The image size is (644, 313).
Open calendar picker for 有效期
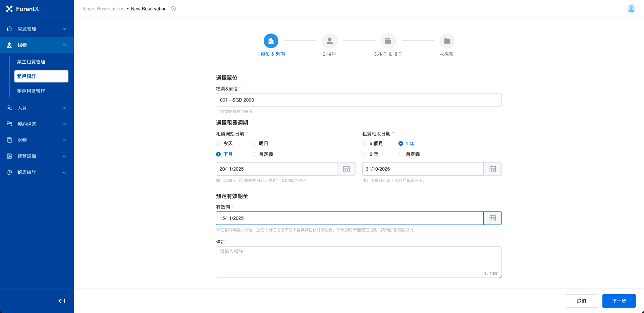click(492, 218)
